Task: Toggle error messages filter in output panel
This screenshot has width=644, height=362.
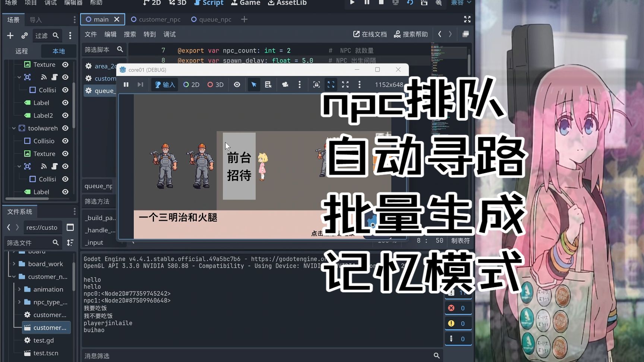Action: tap(458, 308)
